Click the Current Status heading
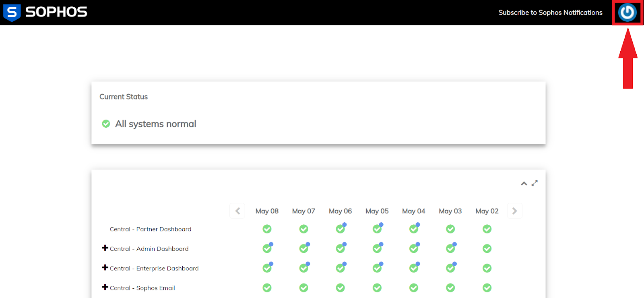Viewport: 644px width, 298px height. [x=124, y=97]
